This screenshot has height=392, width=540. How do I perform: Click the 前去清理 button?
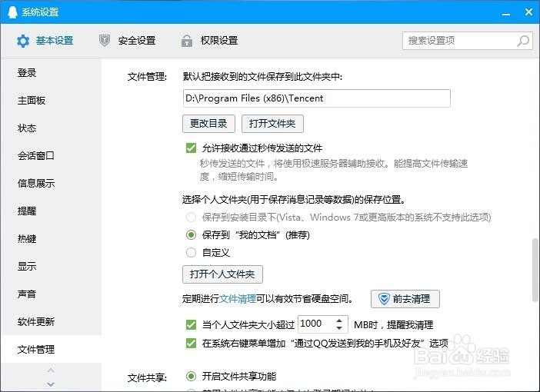[x=405, y=299]
